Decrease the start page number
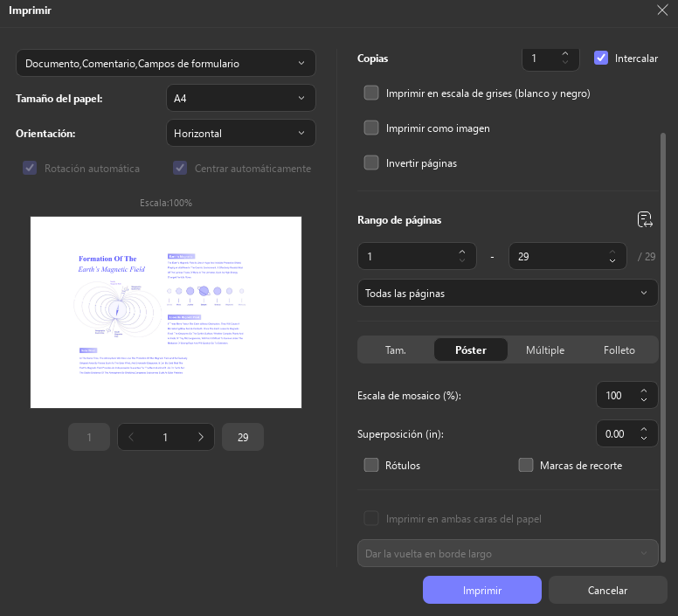678x616 pixels. pos(462,260)
